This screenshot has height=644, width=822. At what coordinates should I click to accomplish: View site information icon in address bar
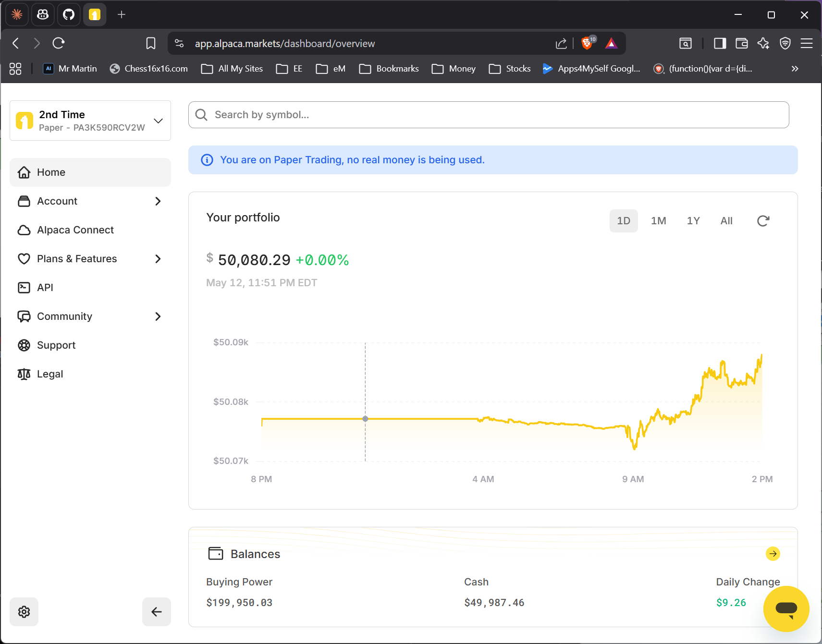[x=179, y=43]
